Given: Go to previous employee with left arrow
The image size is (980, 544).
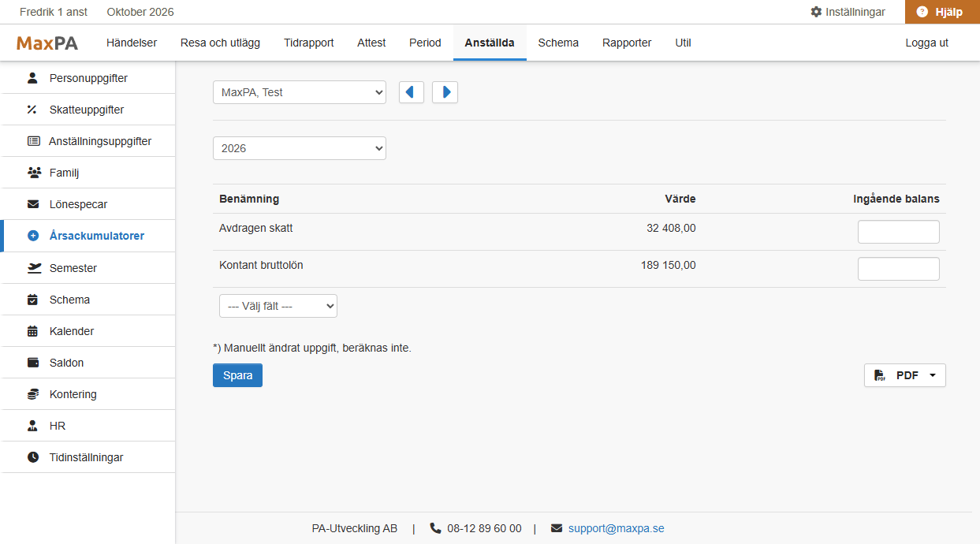Looking at the screenshot, I should point(412,92).
